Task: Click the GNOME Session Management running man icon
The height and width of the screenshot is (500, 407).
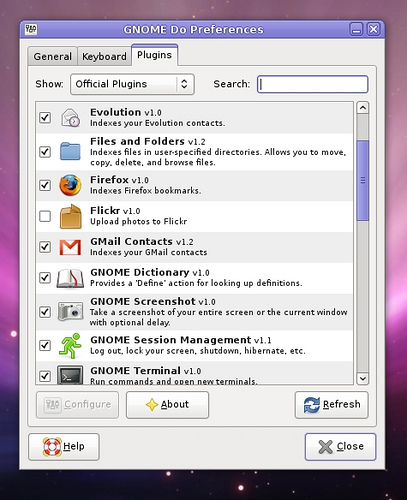Action: point(70,345)
